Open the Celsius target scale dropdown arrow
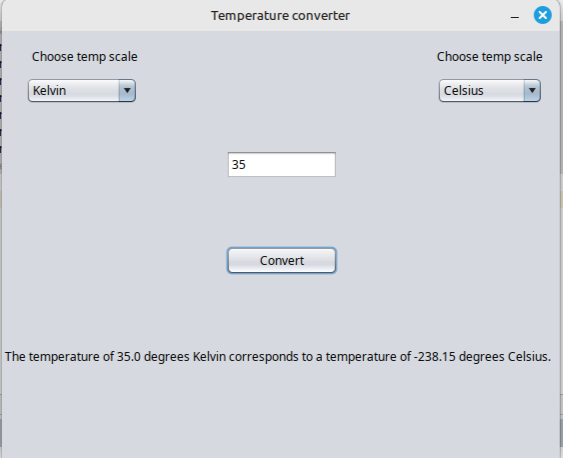Image resolution: width=563 pixels, height=458 pixels. coord(532,90)
